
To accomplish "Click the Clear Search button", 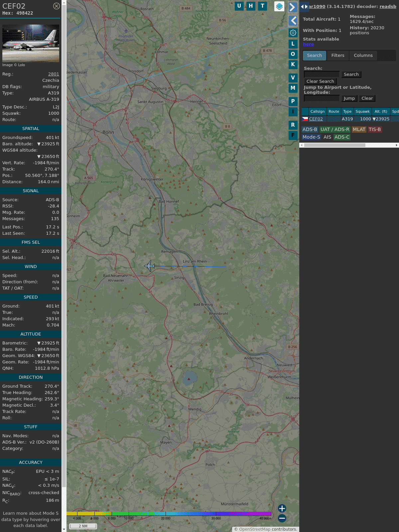I will 320,81.
